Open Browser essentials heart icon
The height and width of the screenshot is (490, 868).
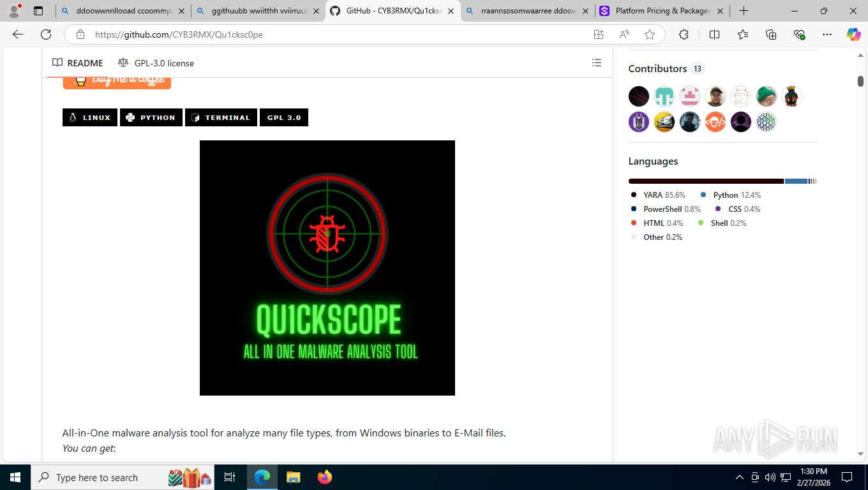[x=799, y=34]
